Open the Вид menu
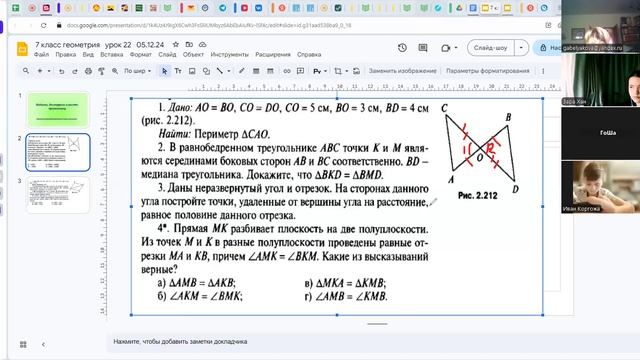Viewport: 640px width, 360px height. point(88,54)
